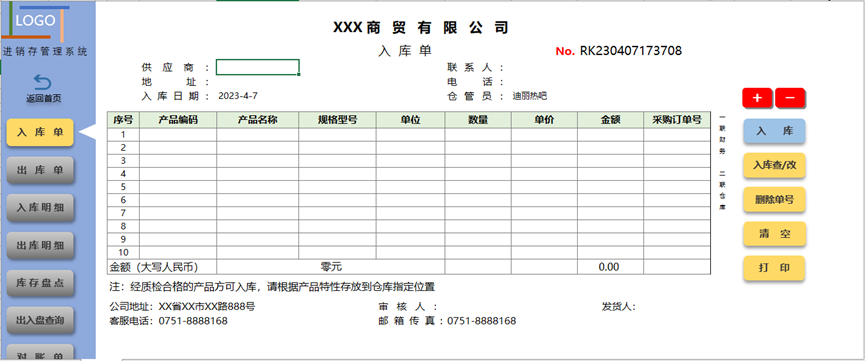865x361 pixels.
Task: Click the red minus remove-row button
Action: click(790, 98)
